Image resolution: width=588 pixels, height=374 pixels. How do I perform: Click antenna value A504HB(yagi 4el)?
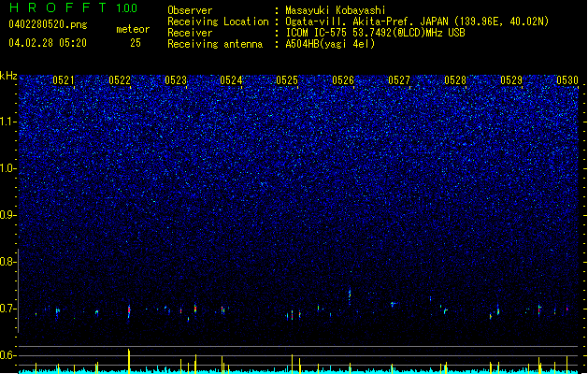[x=330, y=44]
